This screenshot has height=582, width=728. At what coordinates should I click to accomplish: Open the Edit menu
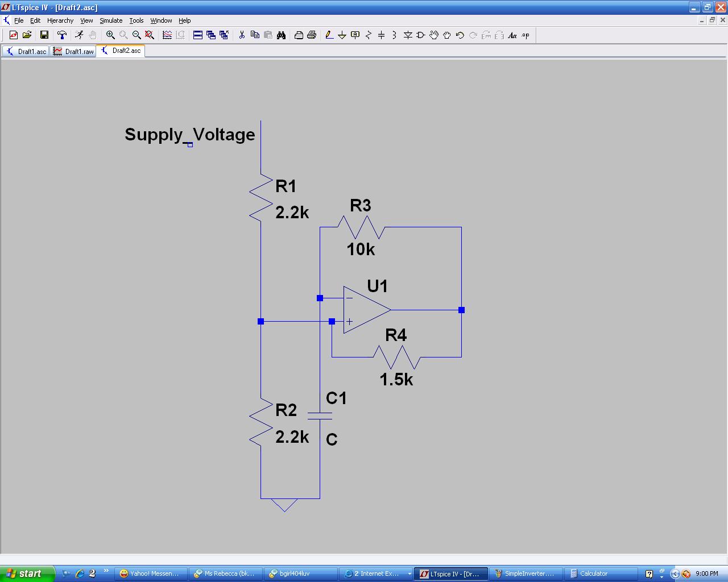click(x=35, y=20)
